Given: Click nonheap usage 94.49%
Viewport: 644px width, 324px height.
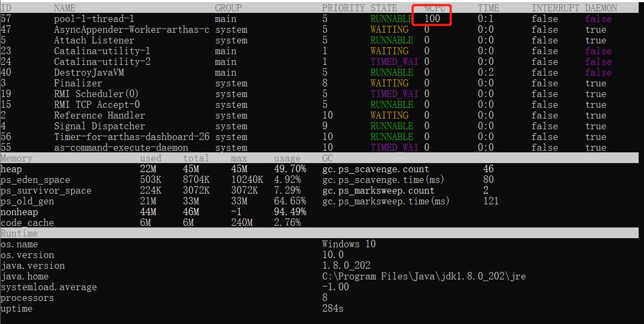Looking at the screenshot, I should (x=290, y=212).
